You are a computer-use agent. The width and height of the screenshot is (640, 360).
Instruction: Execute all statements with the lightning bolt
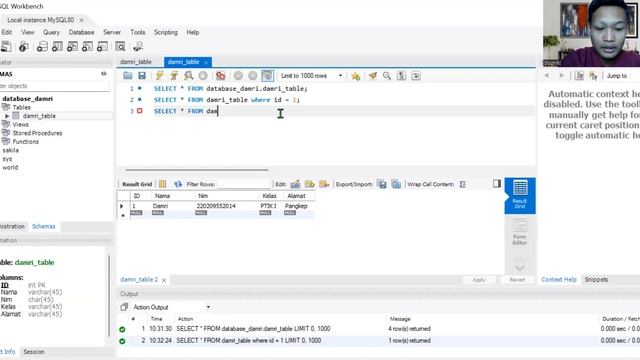click(160, 76)
